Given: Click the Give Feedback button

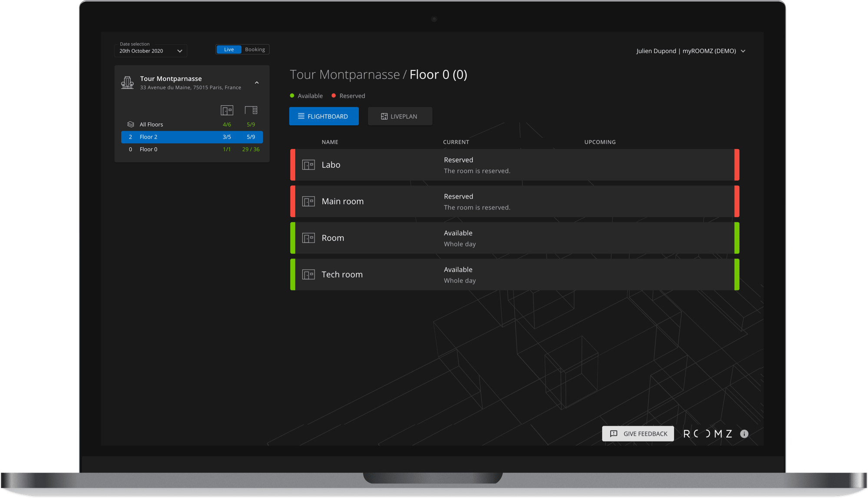Looking at the screenshot, I should pyautogui.click(x=638, y=433).
